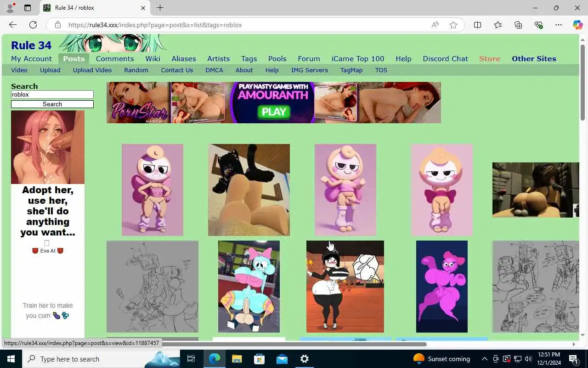Click the Contact Us link
The image size is (588, 368).
(x=177, y=70)
